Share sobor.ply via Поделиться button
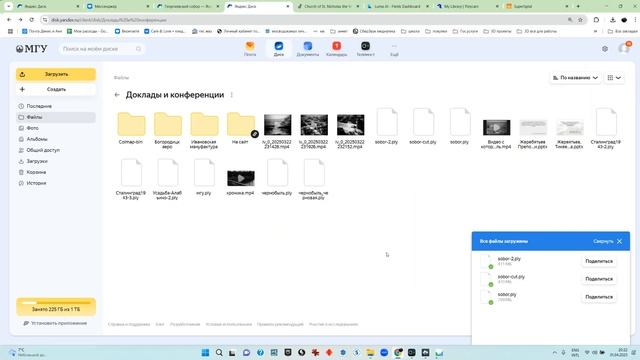 coord(599,297)
